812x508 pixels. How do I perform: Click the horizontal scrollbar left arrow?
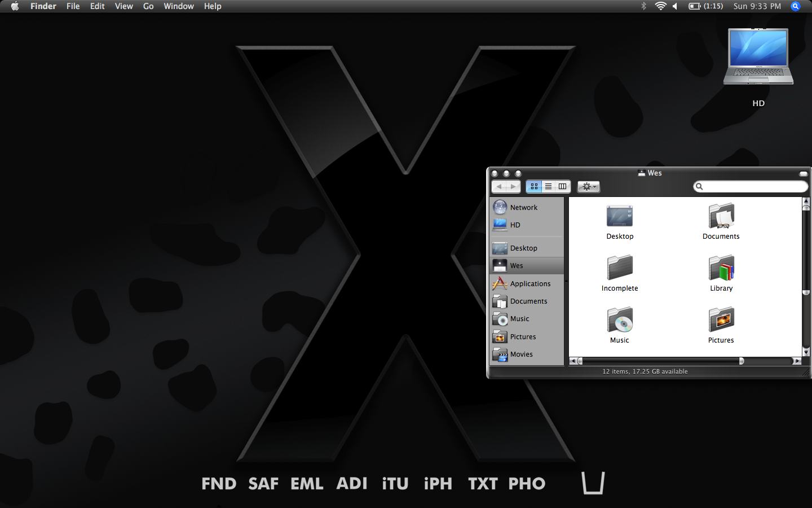pos(573,361)
